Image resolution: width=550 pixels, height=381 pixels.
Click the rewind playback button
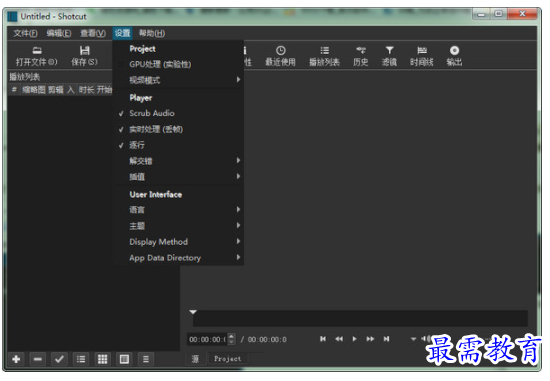tap(339, 339)
